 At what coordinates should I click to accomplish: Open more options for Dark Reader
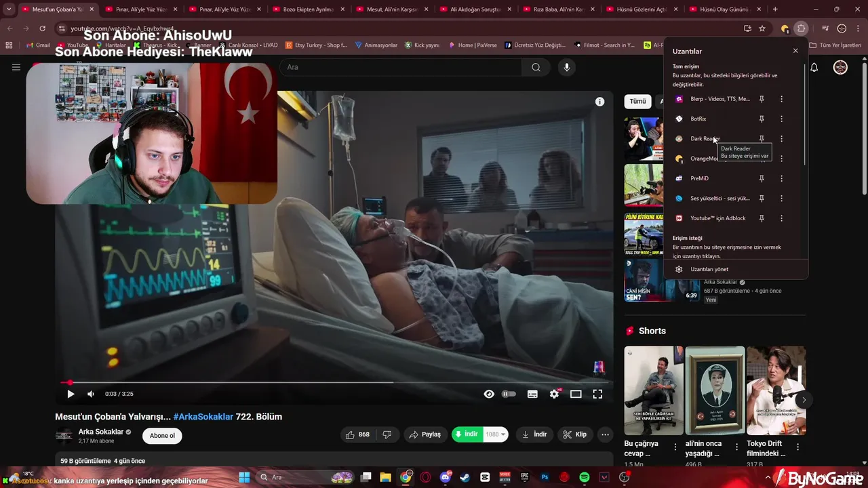coord(781,138)
